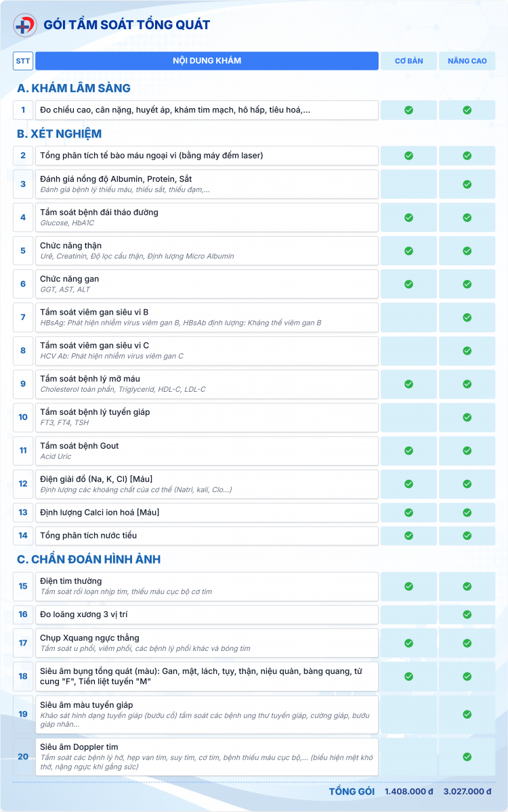Click Nâng cao checkmark for Đo loãng xương
508x812 pixels.
click(467, 614)
